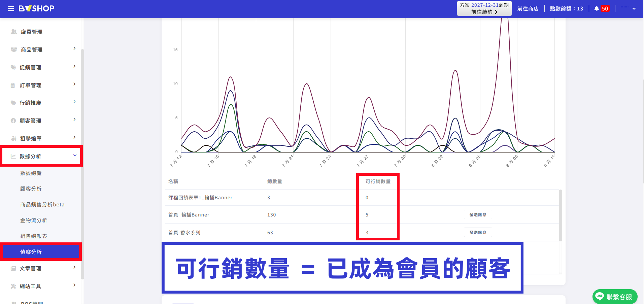Click the sidebar vertical scrollbar
644x304 pixels.
tap(82, 164)
